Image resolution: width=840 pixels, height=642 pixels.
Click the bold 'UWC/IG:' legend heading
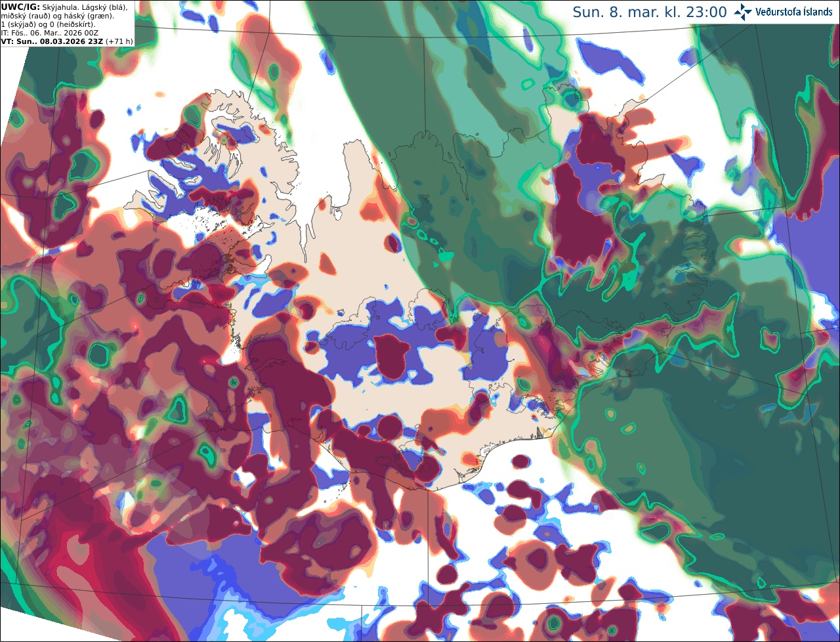pyautogui.click(x=20, y=7)
